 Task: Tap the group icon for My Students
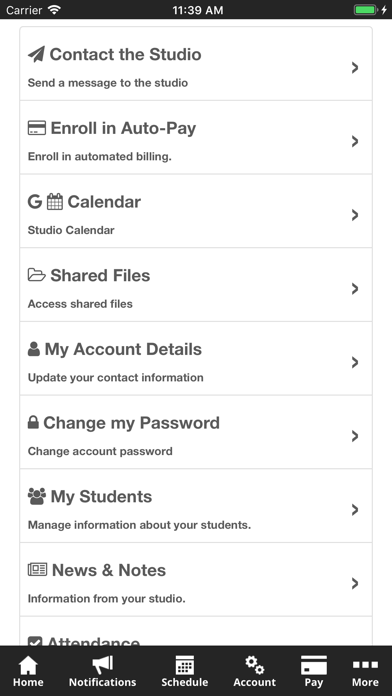(x=37, y=496)
